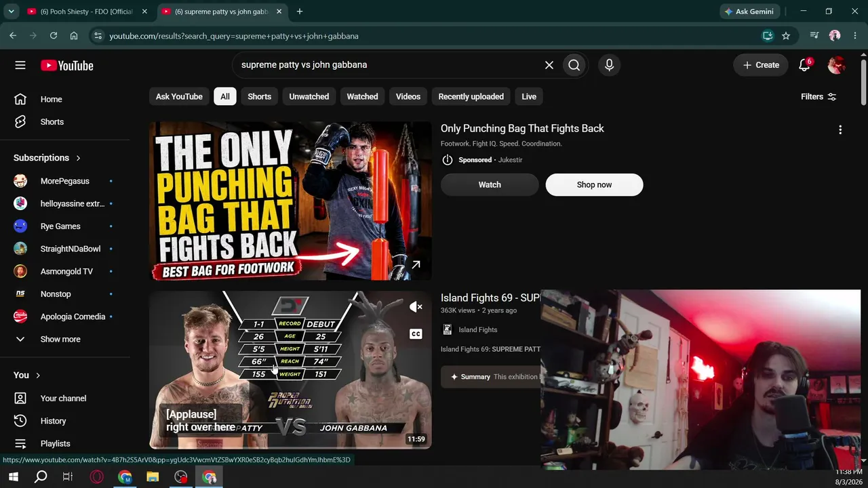Viewport: 868px width, 488px height.
Task: Clear the search query with the X
Action: coord(549,65)
